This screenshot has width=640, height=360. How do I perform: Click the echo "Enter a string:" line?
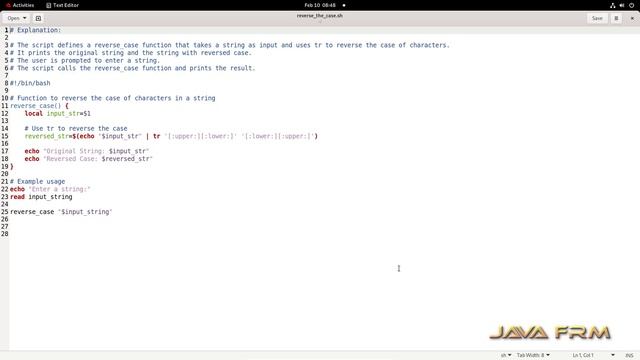[50, 189]
